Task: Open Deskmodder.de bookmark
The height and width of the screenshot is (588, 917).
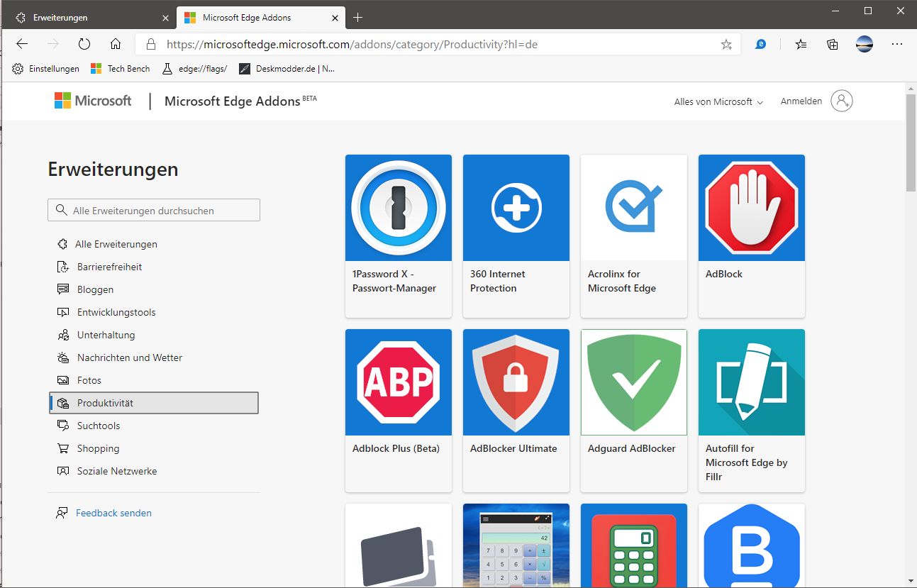Action: tap(287, 69)
